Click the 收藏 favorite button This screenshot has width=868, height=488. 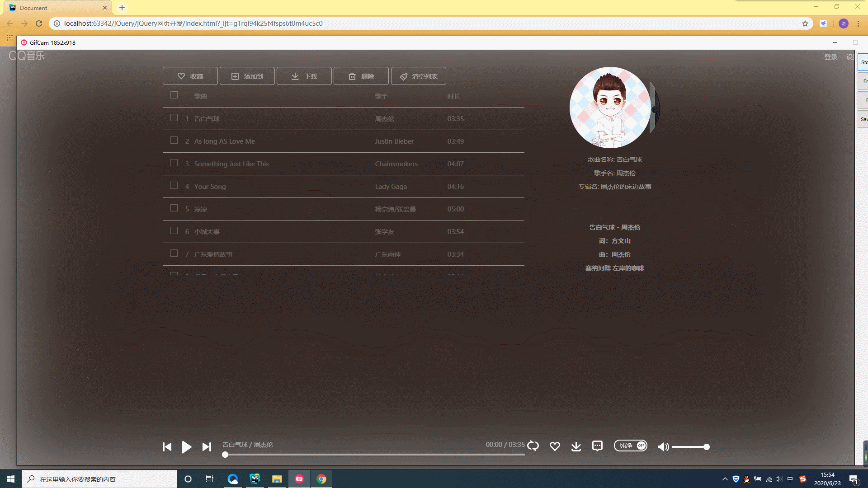[x=190, y=76]
